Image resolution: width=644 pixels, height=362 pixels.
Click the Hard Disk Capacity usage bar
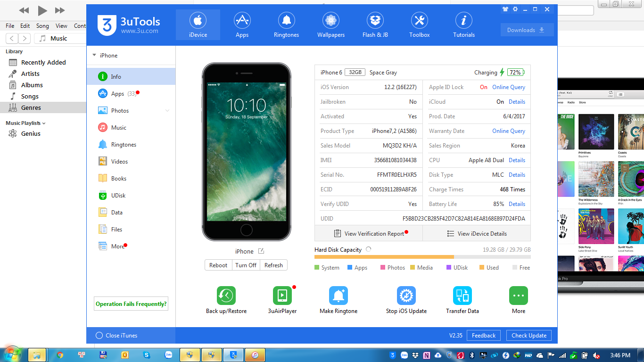pos(422,257)
